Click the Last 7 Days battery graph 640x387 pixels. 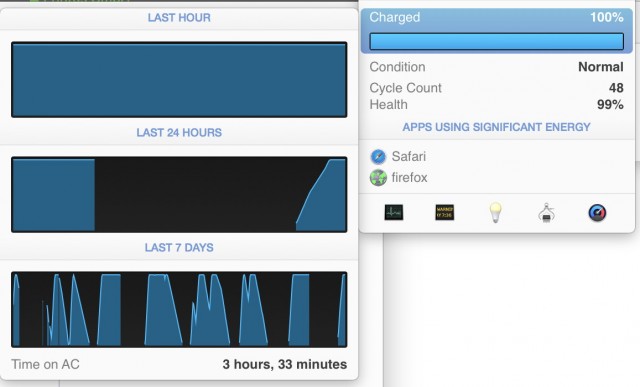[x=179, y=309]
